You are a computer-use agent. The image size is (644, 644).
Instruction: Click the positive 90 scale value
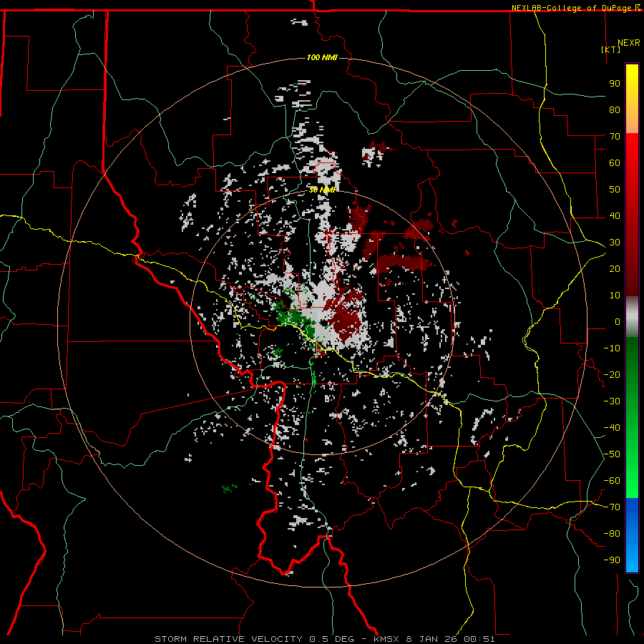coord(615,84)
